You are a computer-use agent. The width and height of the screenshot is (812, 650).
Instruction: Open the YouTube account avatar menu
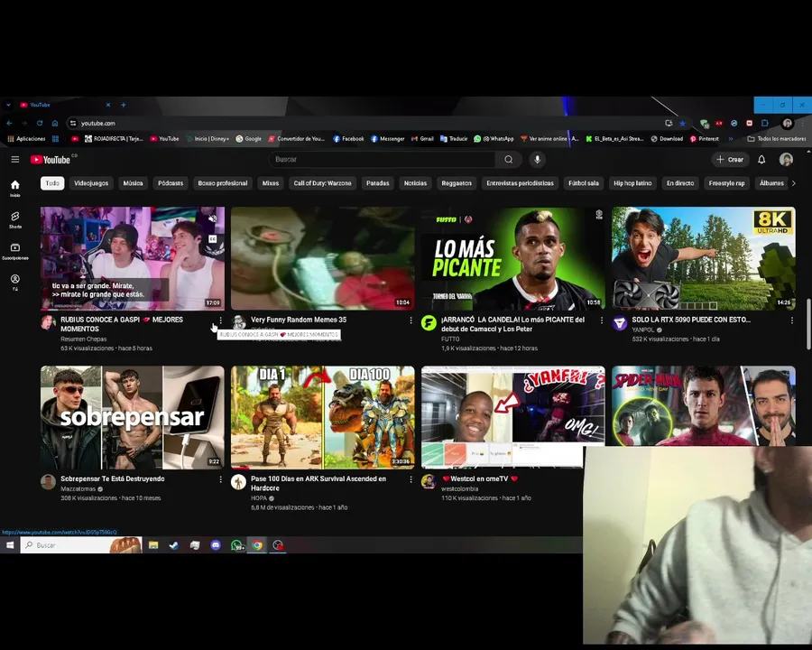point(786,160)
